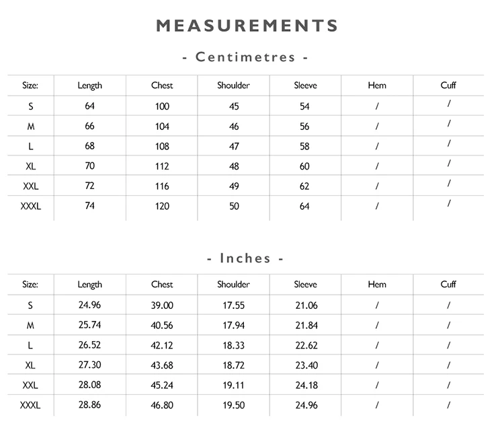Select the Shoulder header in centimetres table
This screenshot has width=504, height=442.
point(233,85)
